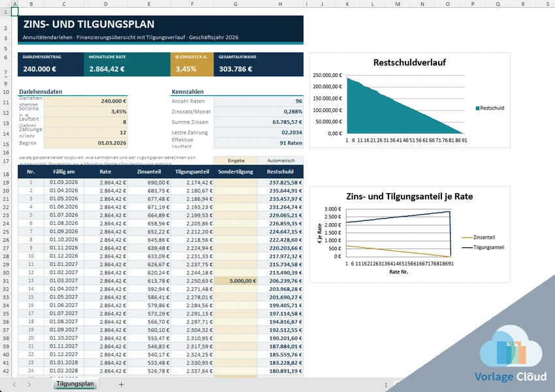Viewport: 555px width, 392px height.
Task: Click the Zinssatz/Monat value 0,288%
Action: tap(259, 112)
